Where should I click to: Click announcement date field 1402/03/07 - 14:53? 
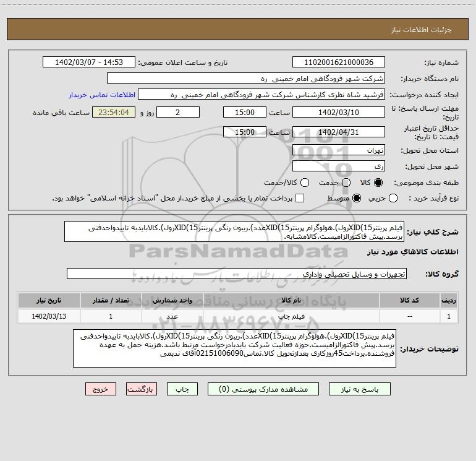(x=89, y=62)
